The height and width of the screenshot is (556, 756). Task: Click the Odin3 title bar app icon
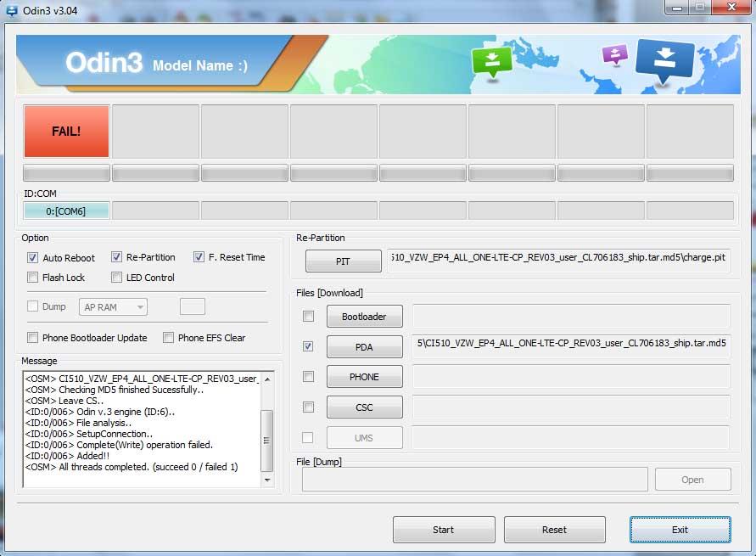pyautogui.click(x=11, y=10)
